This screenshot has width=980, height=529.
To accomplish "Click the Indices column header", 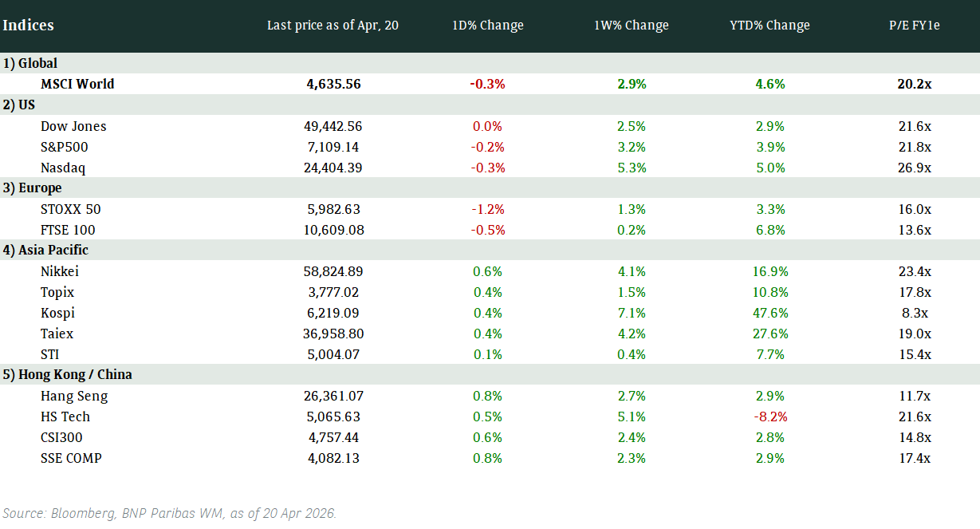I will 29,25.
